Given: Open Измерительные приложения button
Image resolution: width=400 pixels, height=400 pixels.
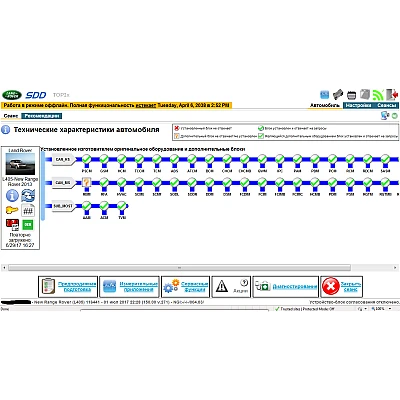Looking at the screenshot, I should pos(129,286).
